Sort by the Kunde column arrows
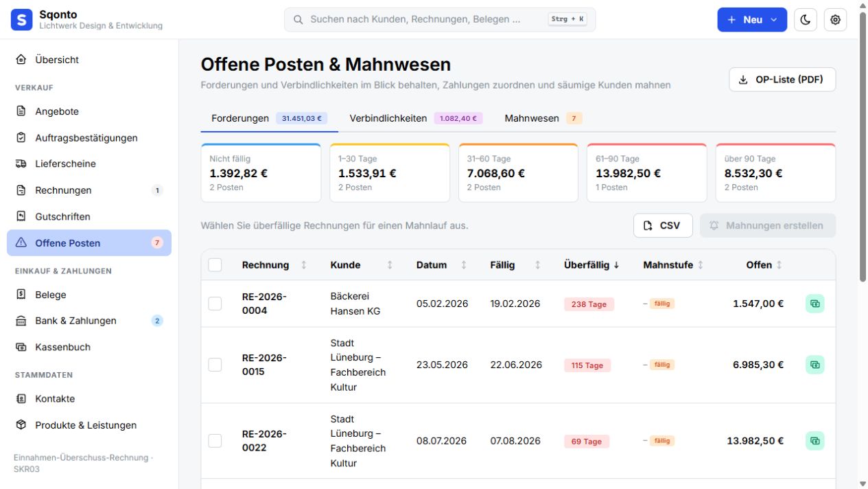 tap(390, 265)
